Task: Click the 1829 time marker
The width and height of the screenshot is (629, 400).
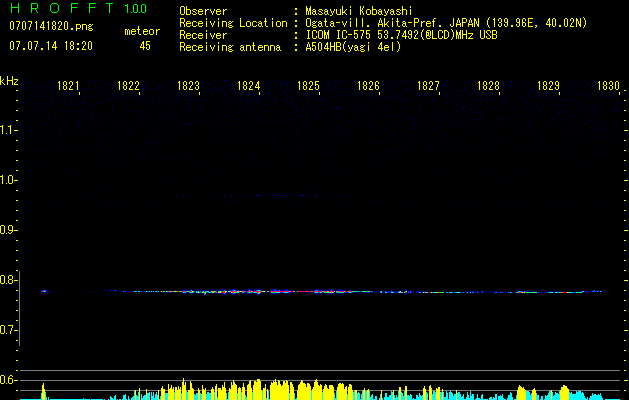Action: [x=548, y=86]
